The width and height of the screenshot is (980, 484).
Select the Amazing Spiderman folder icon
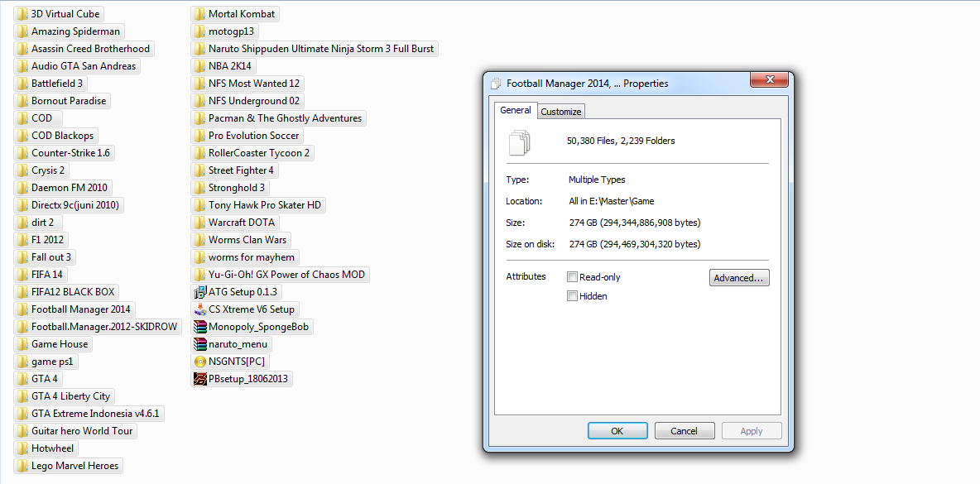(22, 31)
